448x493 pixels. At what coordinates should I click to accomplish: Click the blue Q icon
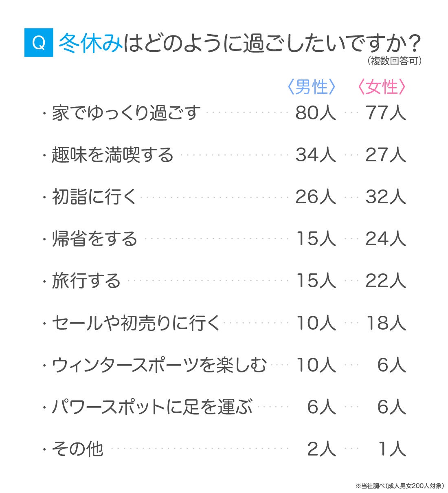(x=39, y=42)
